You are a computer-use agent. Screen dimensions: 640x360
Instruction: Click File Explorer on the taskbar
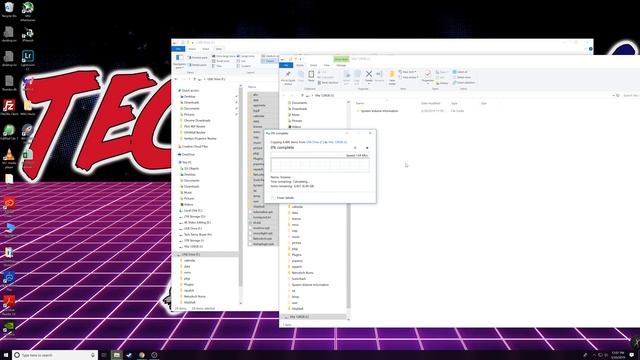click(x=117, y=355)
